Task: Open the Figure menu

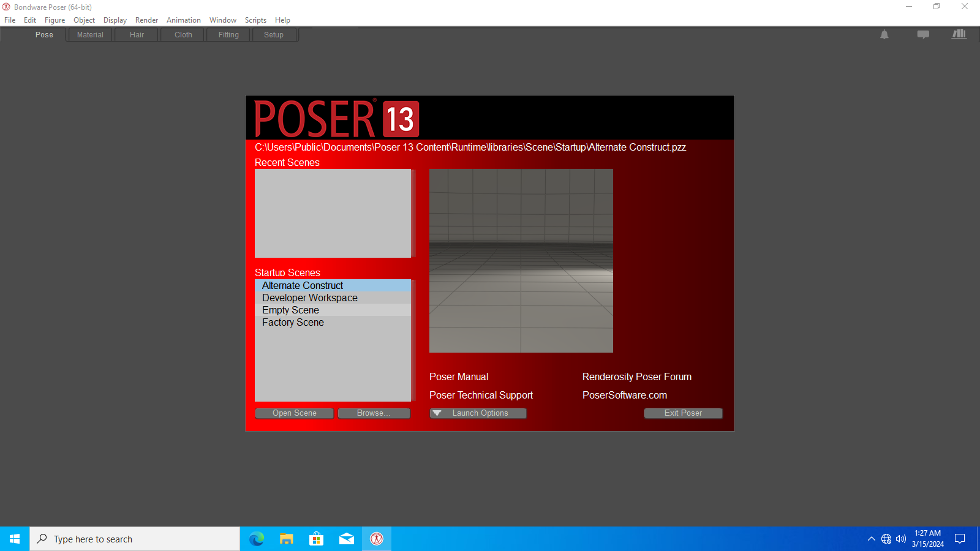Action: (x=55, y=20)
